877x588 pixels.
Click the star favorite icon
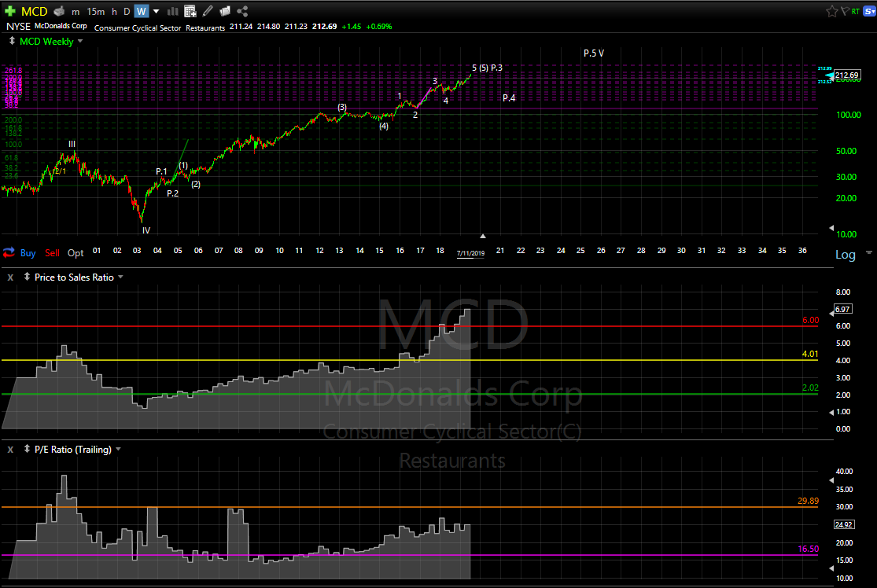tap(831, 11)
